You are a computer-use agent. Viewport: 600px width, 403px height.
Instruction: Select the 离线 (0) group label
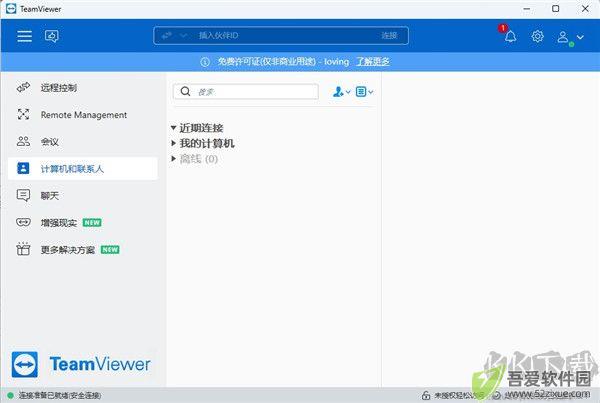(199, 158)
